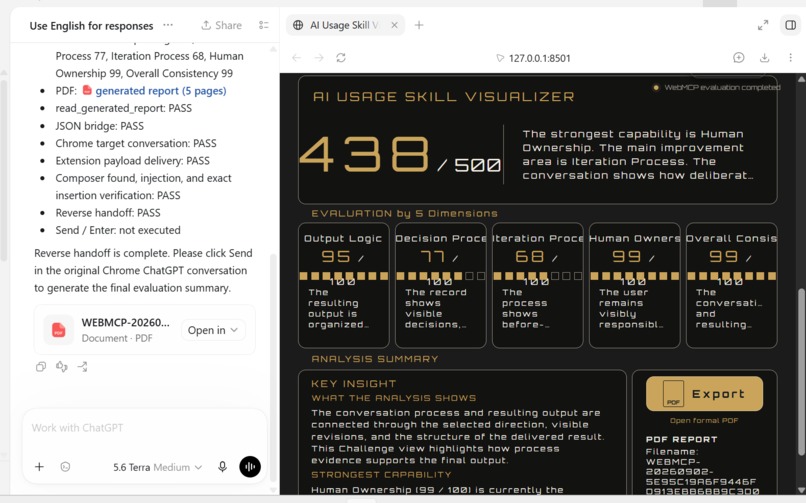Open the generated report (5 pages) link
The height and width of the screenshot is (503, 806).
(x=160, y=91)
